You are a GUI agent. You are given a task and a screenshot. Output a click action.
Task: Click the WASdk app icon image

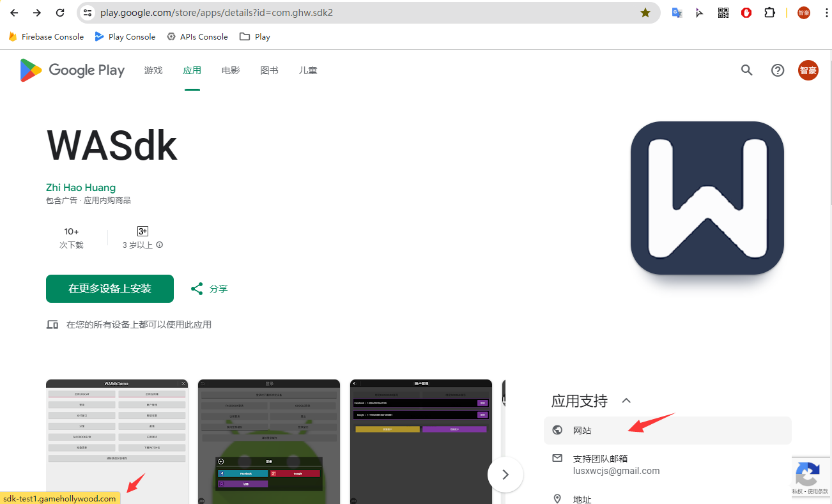click(707, 198)
